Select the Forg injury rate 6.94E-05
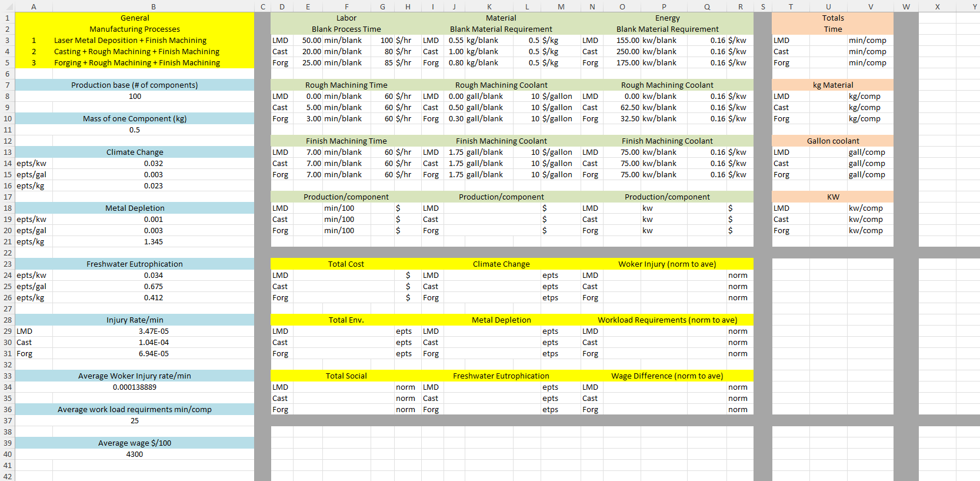This screenshot has height=481, width=980. click(154, 353)
